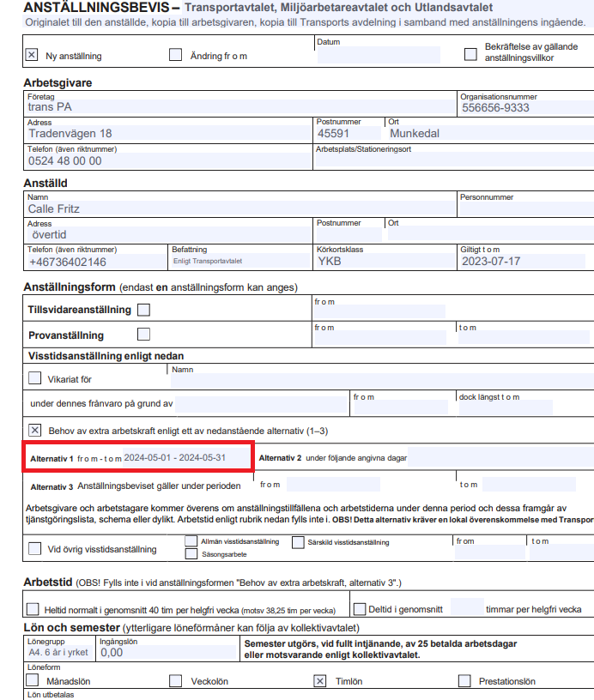The width and height of the screenshot is (594, 700).
Task: Check the Säsongsarbete checkbox
Action: [191, 554]
